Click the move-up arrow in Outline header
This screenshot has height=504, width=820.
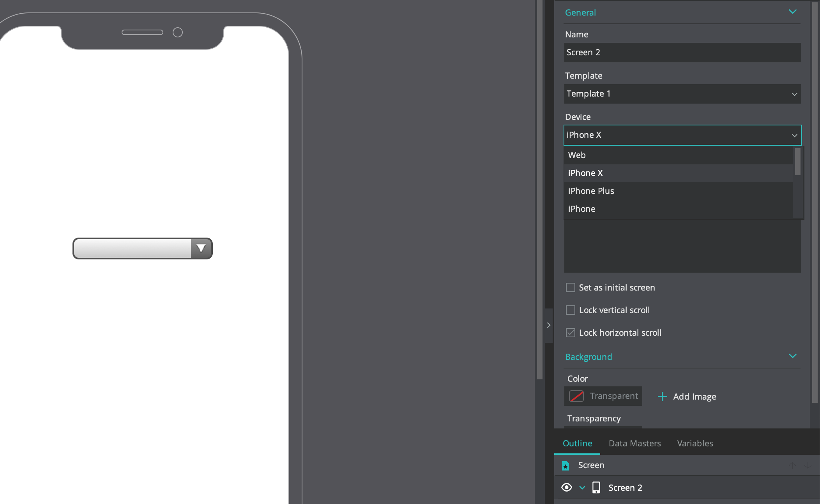(x=792, y=465)
